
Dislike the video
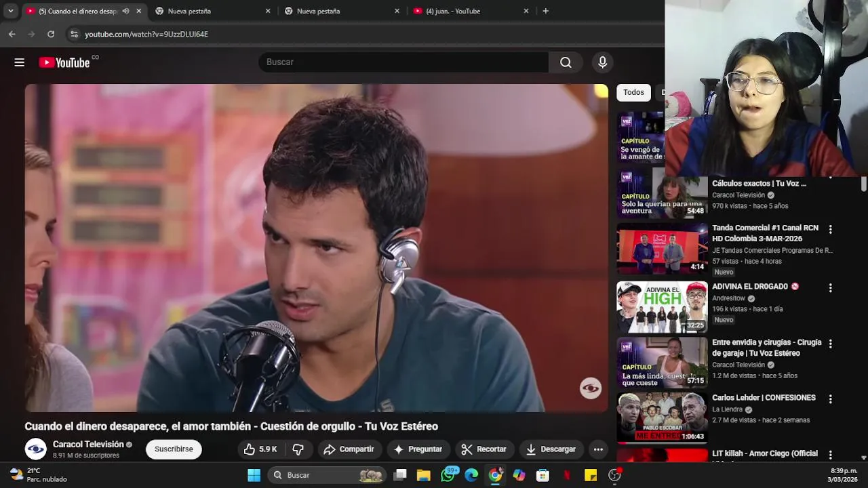click(x=298, y=449)
